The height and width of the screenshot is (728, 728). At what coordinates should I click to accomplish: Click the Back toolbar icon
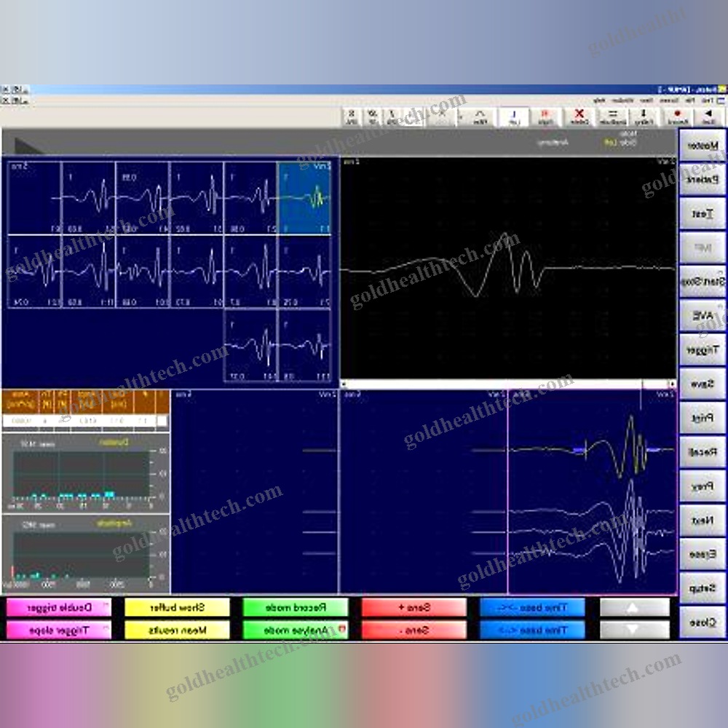click(708, 116)
